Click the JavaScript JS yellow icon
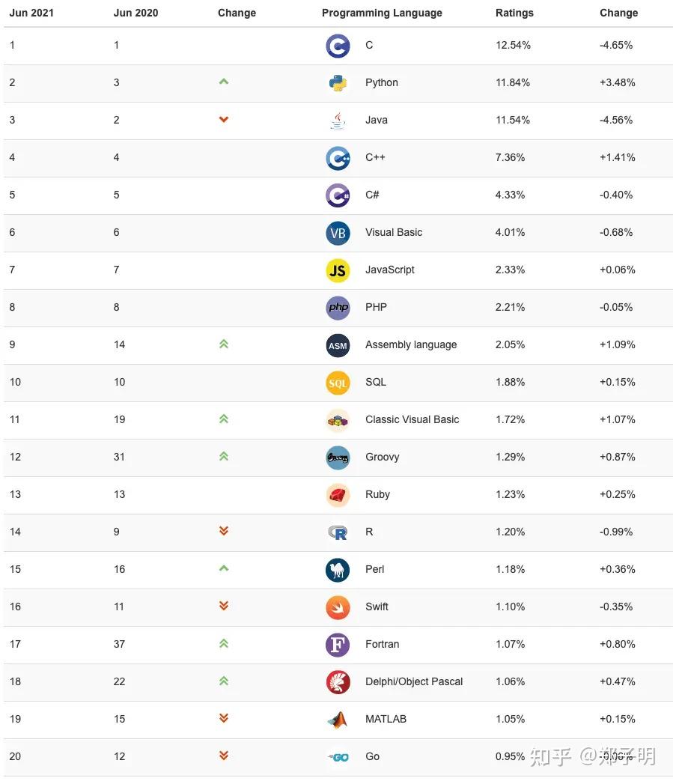The image size is (673, 784). (338, 270)
